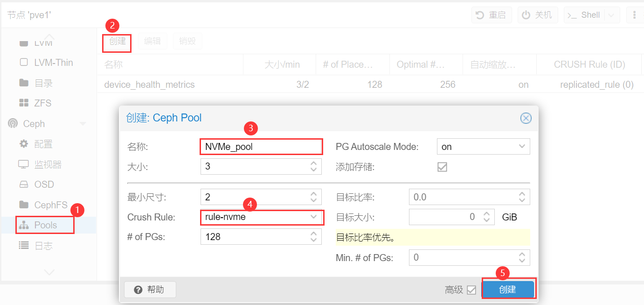This screenshot has height=305, width=644.
Task: Toggle the 高级 advanced checkbox
Action: tap(472, 290)
